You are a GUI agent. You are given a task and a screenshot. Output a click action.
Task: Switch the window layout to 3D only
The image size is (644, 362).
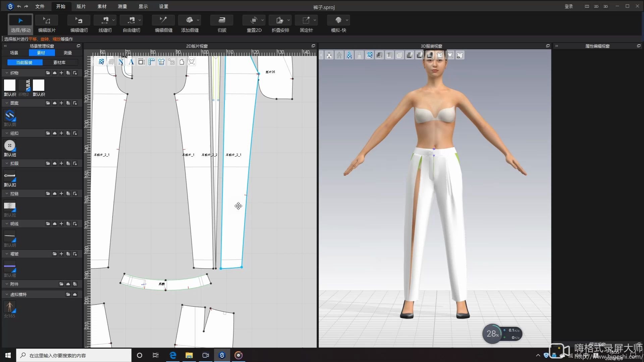pyautogui.click(x=606, y=6)
